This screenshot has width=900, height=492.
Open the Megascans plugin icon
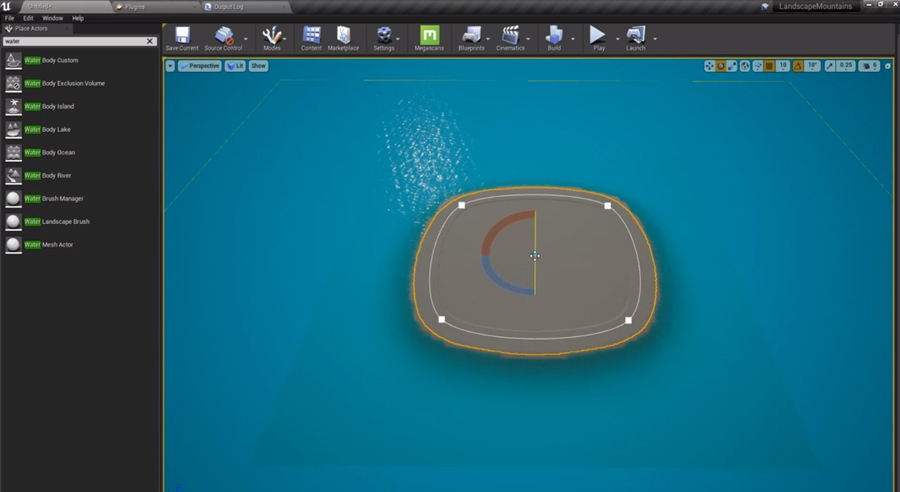429,38
